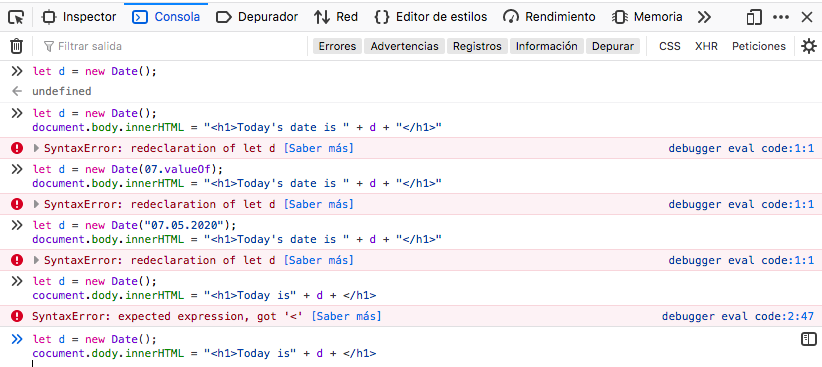Image resolution: width=822 pixels, height=367 pixels.
Task: Toggle the Información filter
Action: (547, 46)
